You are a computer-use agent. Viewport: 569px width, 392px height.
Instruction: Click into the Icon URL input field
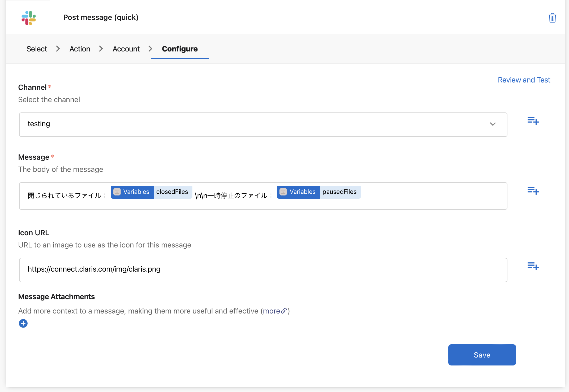[263, 270]
